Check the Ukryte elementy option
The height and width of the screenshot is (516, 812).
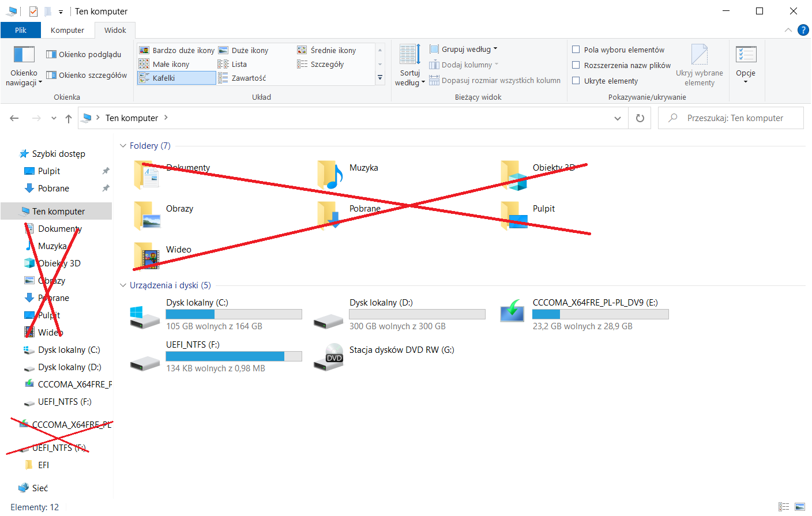tap(576, 81)
